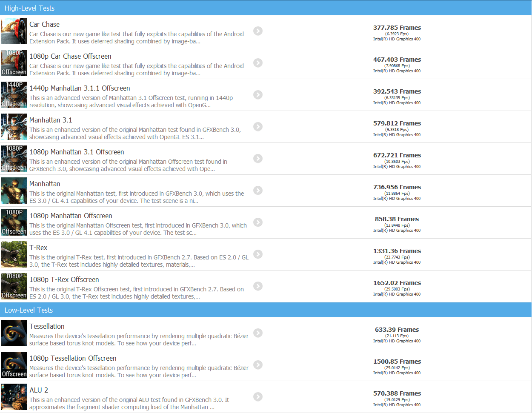The height and width of the screenshot is (413, 532).
Task: Select the Manhattan 3.1 test thumbnail
Action: [x=14, y=127]
